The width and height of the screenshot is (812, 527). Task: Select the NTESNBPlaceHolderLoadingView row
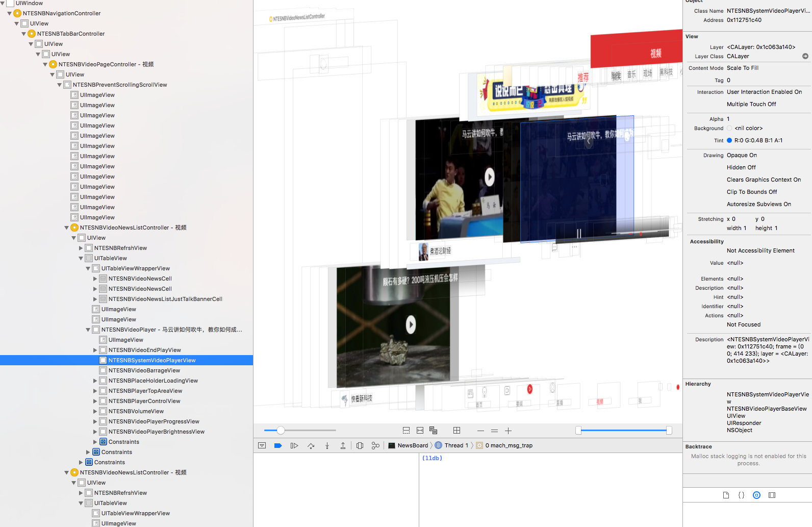[x=126, y=381]
